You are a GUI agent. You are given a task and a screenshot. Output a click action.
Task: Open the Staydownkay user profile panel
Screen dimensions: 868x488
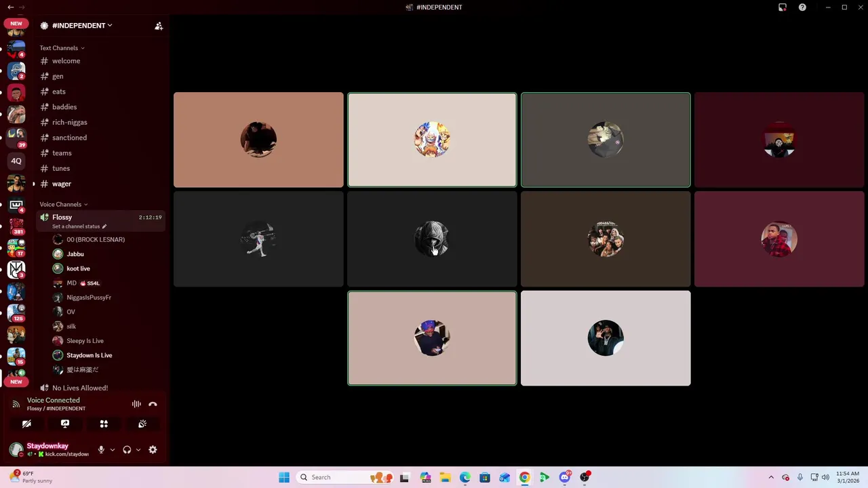point(49,449)
